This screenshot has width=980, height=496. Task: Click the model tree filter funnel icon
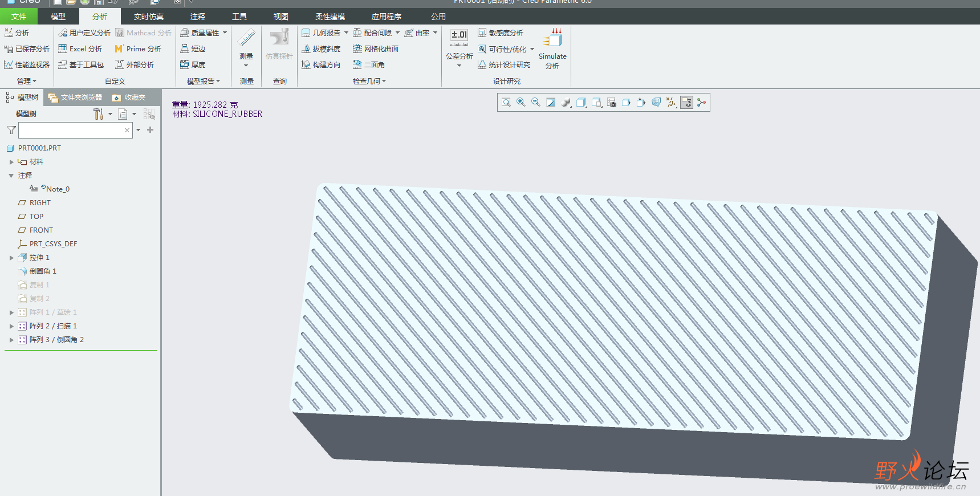(11, 131)
